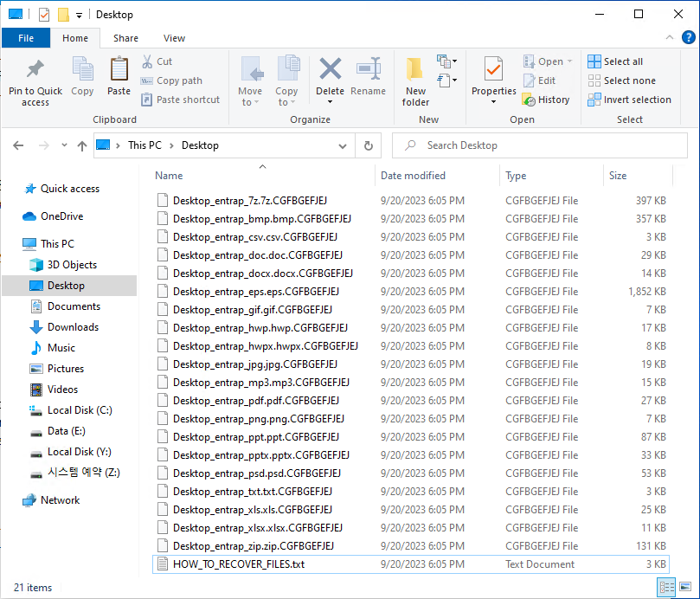
Task: Select the HOW_TO_RECOVER_FILES.txt file
Action: point(411,564)
